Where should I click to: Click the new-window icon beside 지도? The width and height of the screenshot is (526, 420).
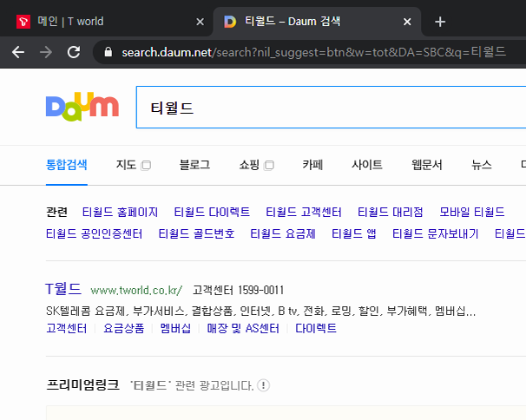[x=146, y=166]
